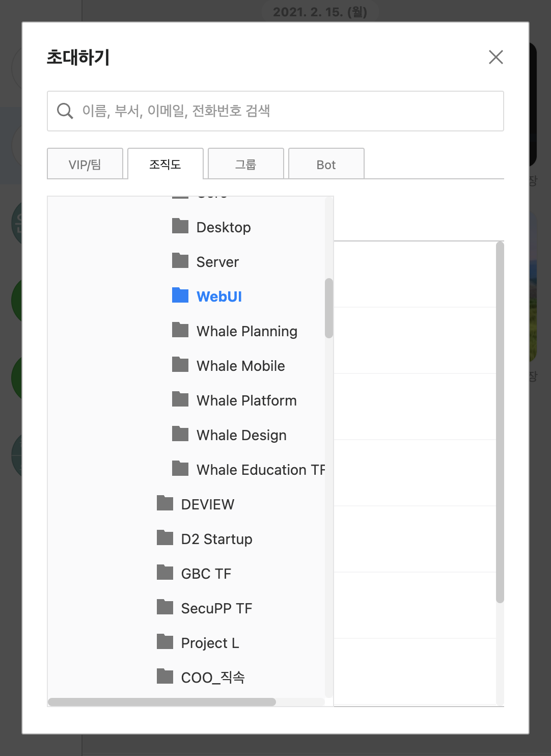Click the Whale Mobile folder icon
Viewport: 551px width, 756px height.
point(180,364)
